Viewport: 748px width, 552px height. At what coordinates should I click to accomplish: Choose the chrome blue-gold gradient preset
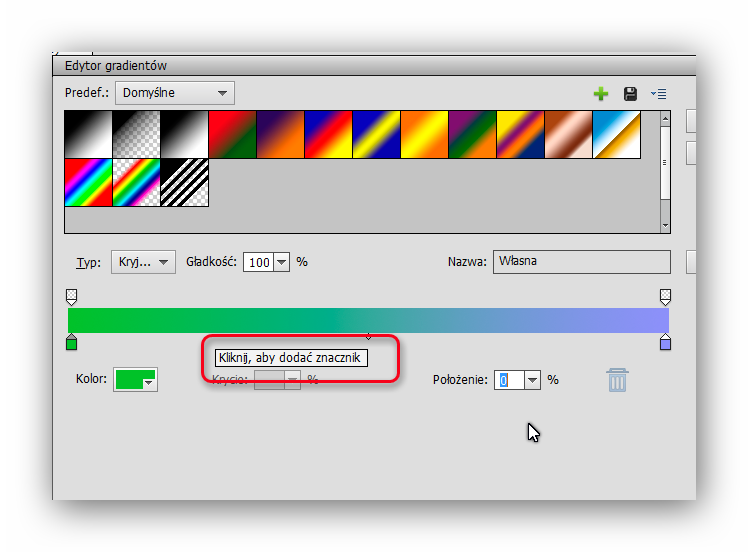[x=617, y=135]
